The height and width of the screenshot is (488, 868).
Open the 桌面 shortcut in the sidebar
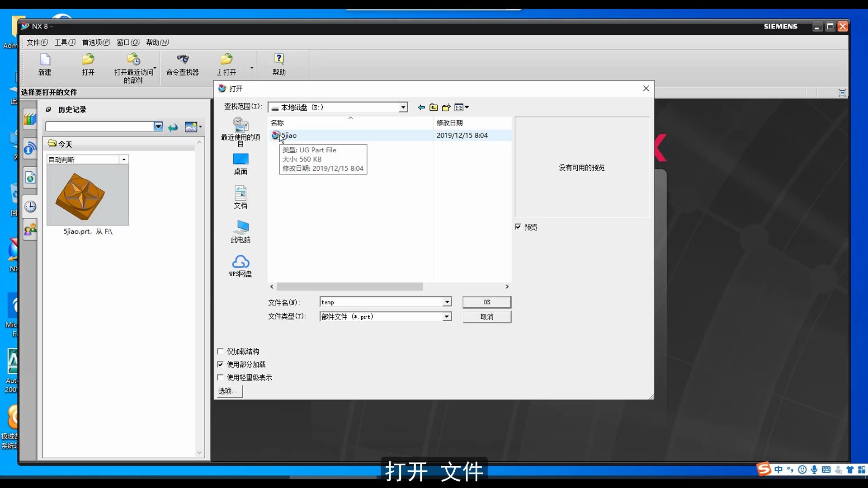point(241,163)
